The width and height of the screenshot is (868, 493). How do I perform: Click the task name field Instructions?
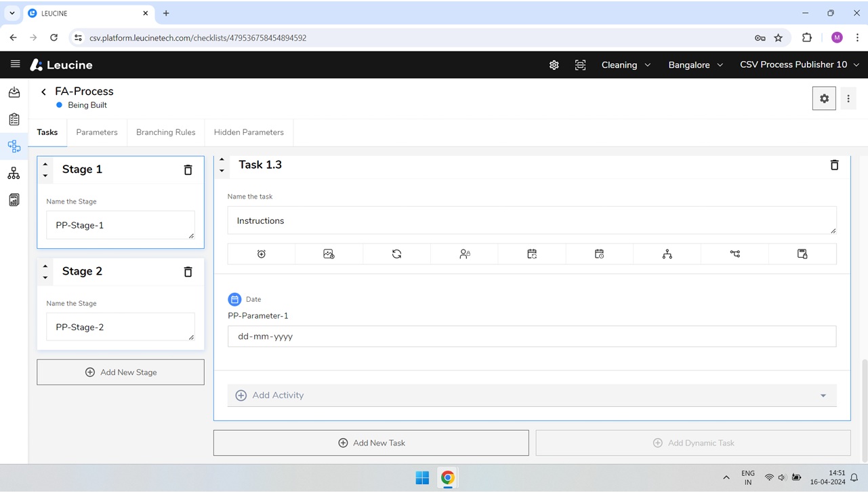tap(532, 220)
